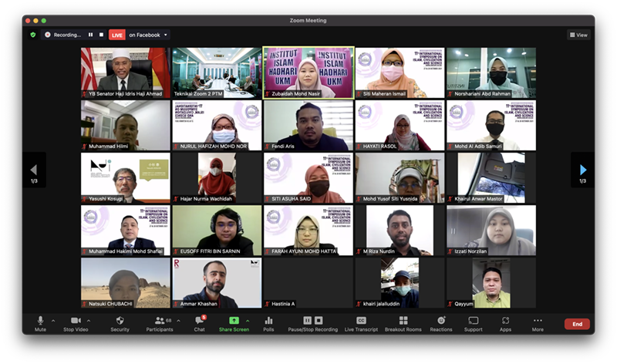617x364 pixels.
Task: Pause the recording in top bar
Action: click(90, 35)
